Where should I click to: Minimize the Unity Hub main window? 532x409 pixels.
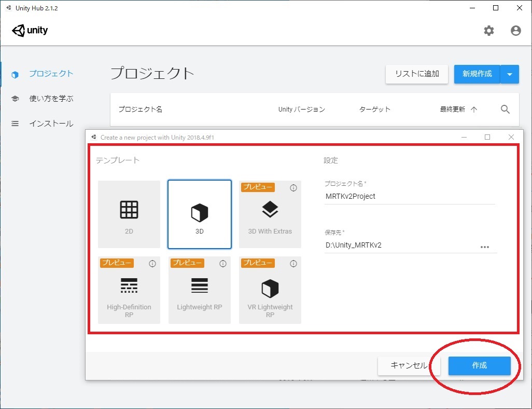point(472,8)
